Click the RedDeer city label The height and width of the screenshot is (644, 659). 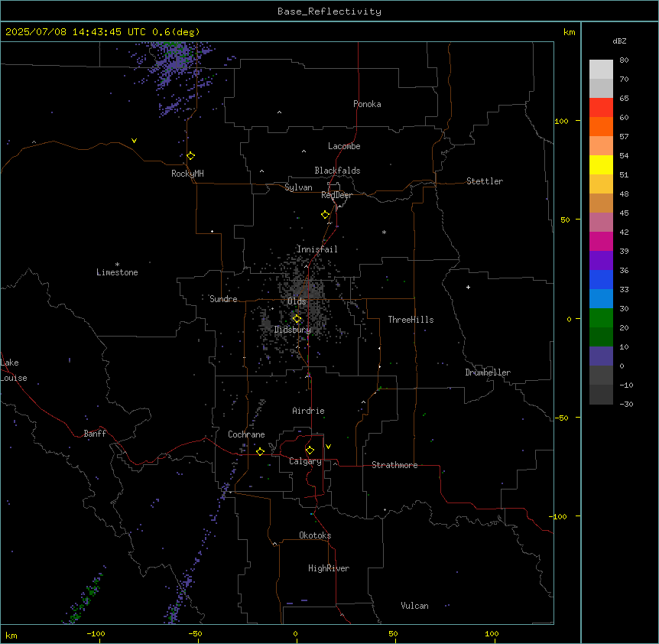pos(336,195)
